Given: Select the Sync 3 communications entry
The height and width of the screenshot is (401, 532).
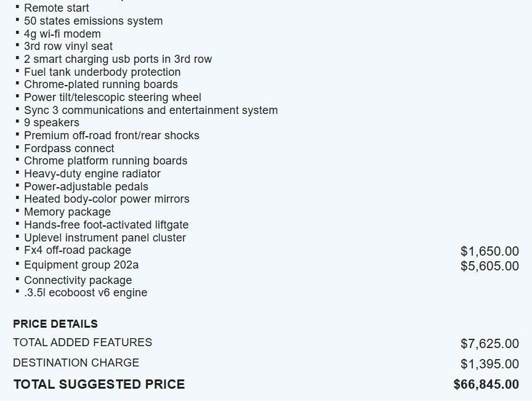Looking at the screenshot, I should [151, 110].
